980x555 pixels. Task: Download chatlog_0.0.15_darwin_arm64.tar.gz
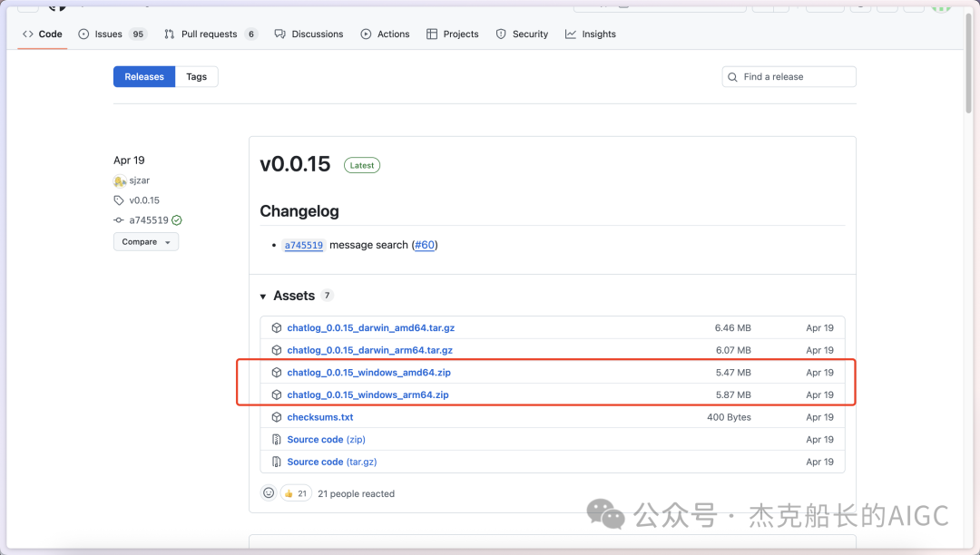[x=370, y=350]
